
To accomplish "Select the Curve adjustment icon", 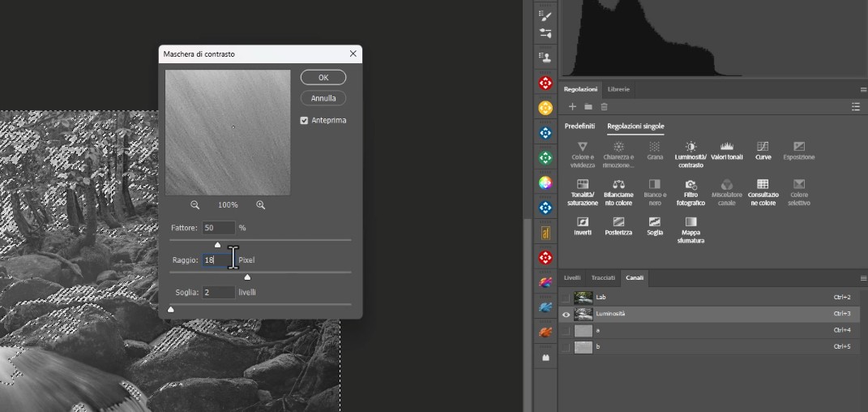I will coord(763,147).
